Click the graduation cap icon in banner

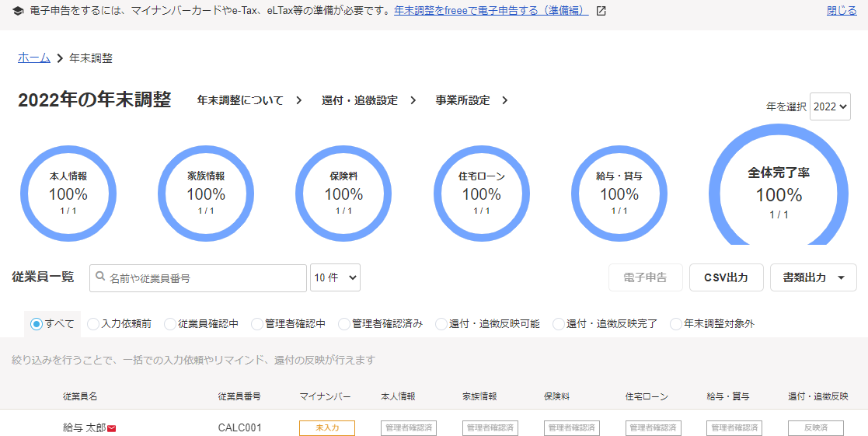(19, 11)
